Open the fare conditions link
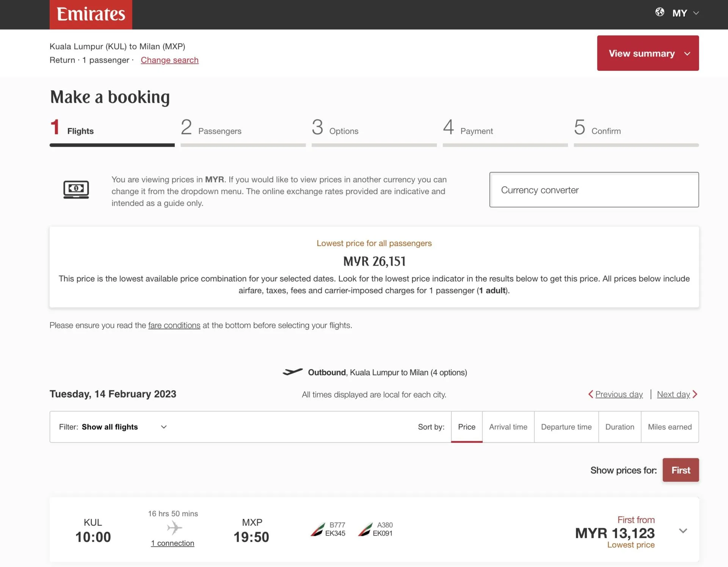 click(174, 325)
